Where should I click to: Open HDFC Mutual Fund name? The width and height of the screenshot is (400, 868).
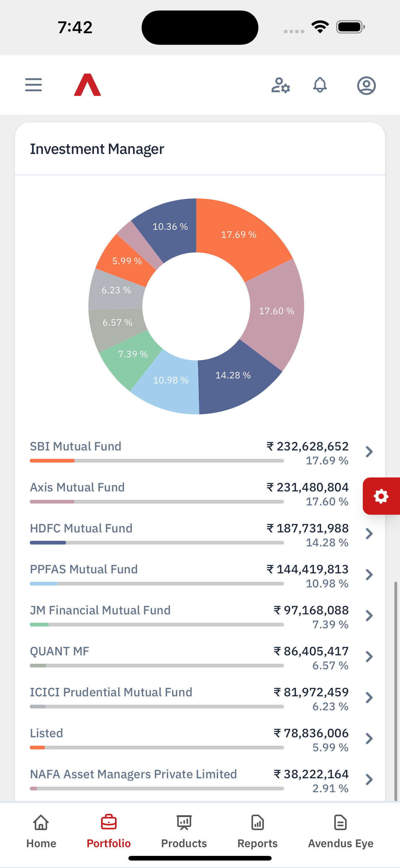(81, 528)
